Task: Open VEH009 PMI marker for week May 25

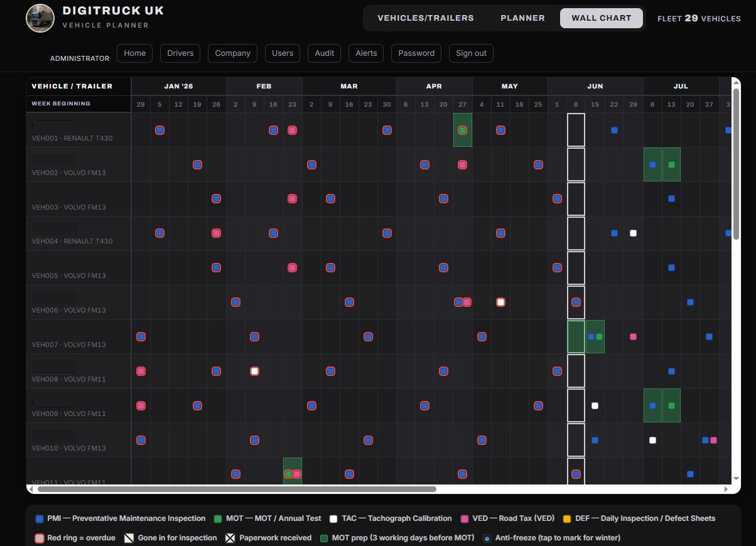Action: click(x=538, y=405)
